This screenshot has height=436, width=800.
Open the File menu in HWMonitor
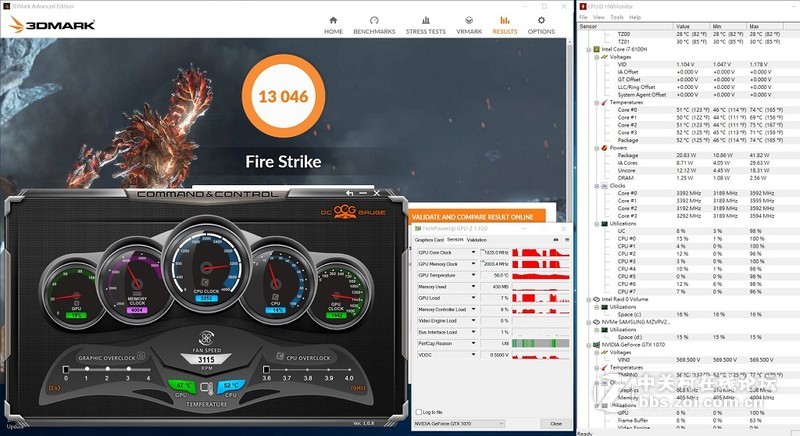click(x=583, y=17)
